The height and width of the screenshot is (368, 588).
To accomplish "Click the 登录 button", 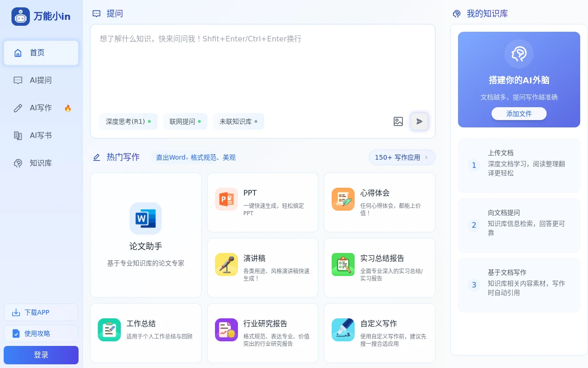I will point(41,355).
